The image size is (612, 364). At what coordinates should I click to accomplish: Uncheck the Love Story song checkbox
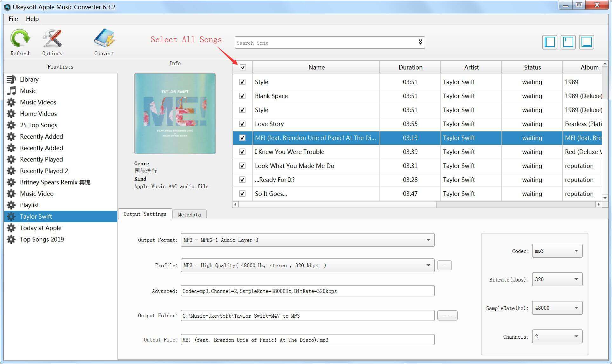242,123
